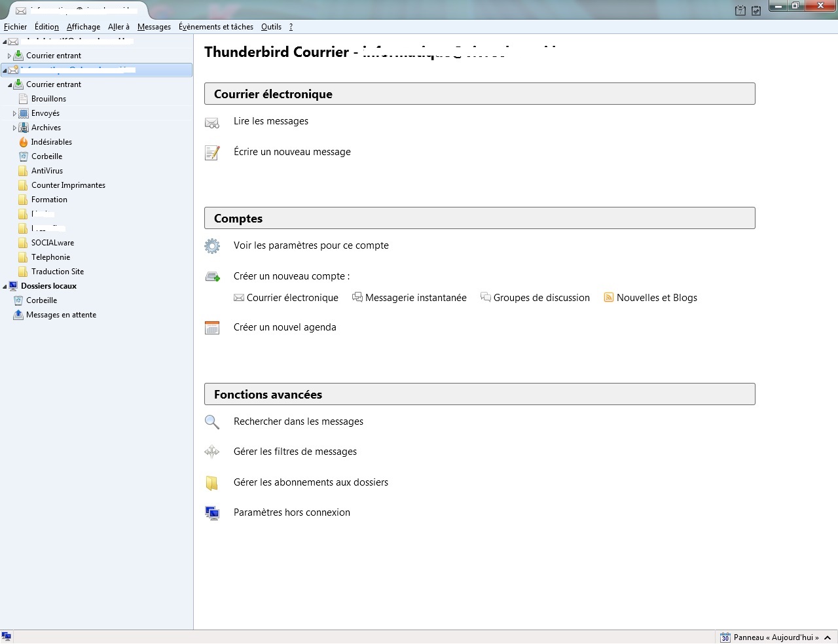The image size is (838, 644).
Task: Open the calendar tab icon in title bar
Action: pos(740,10)
